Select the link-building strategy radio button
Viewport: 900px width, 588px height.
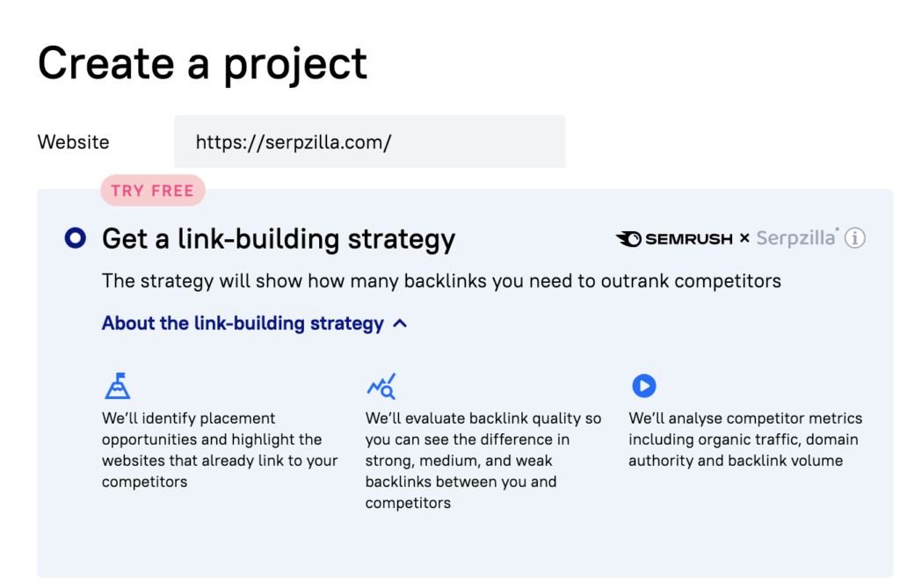(x=76, y=238)
